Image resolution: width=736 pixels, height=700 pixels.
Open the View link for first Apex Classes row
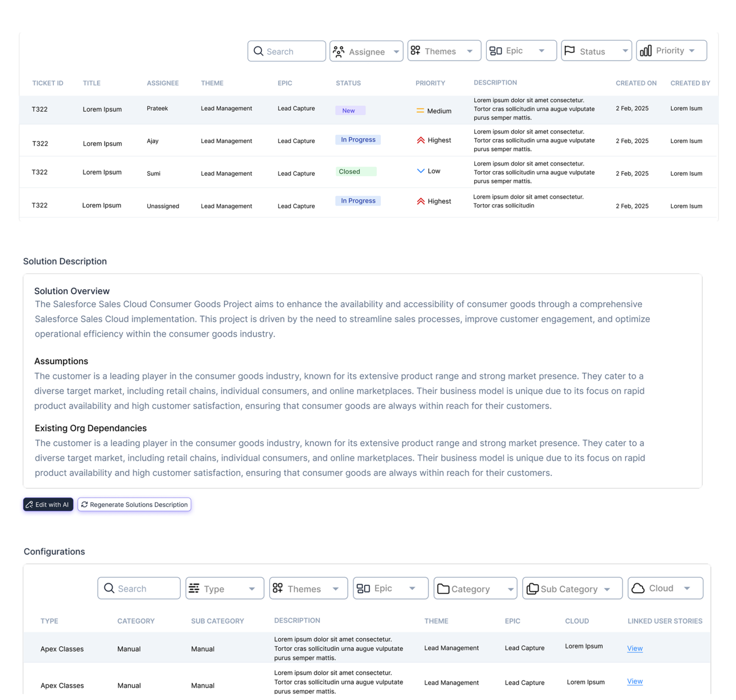point(634,648)
